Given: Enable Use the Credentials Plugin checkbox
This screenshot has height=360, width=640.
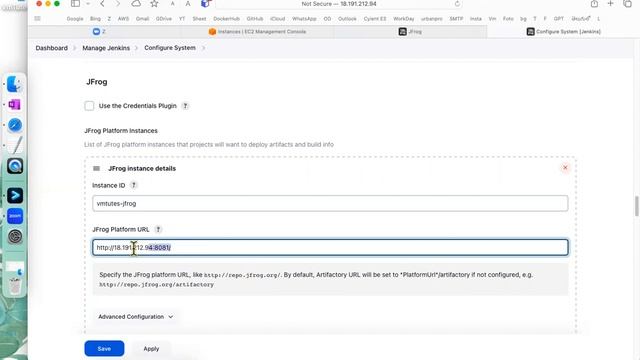Looking at the screenshot, I should pyautogui.click(x=89, y=106).
